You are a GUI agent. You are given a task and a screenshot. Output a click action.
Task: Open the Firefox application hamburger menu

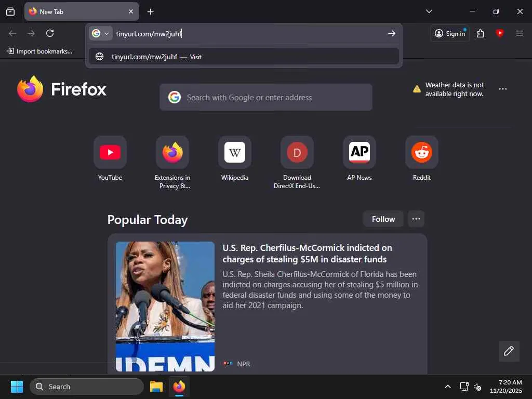(519, 33)
